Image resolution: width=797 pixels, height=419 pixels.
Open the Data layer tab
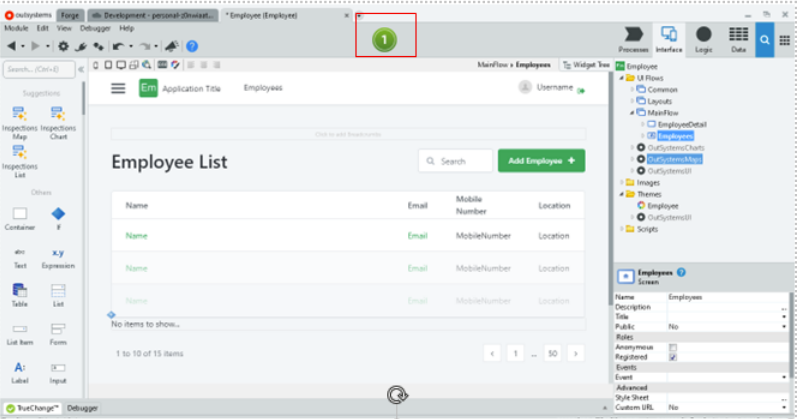tap(739, 40)
